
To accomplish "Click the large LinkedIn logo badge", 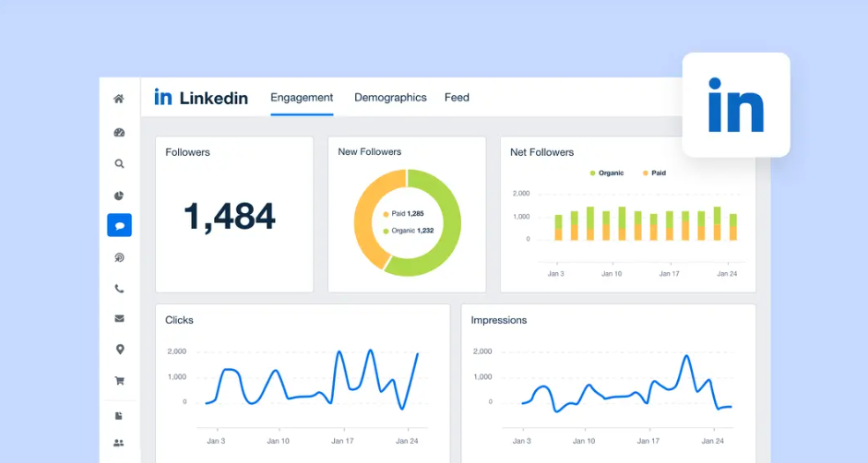I will click(x=736, y=104).
